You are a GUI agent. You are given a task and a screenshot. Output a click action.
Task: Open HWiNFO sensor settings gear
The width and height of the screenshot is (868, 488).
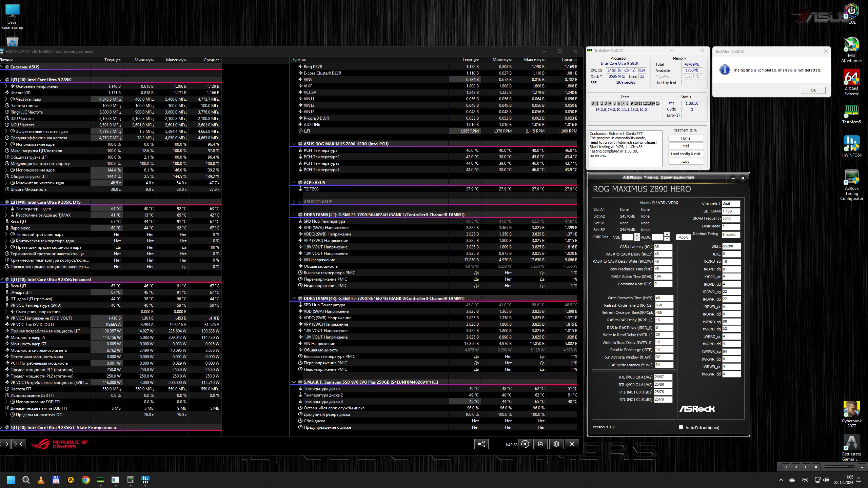click(x=556, y=444)
